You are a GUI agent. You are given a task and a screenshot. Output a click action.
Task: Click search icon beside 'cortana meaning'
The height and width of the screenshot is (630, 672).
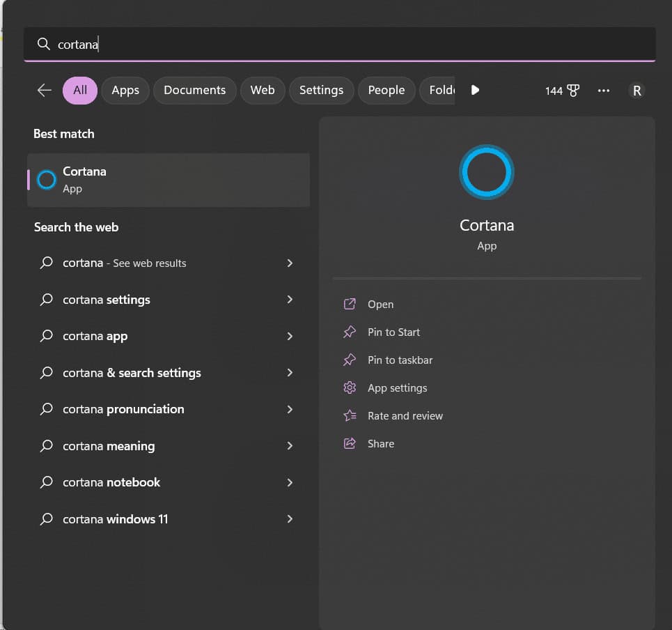[46, 446]
